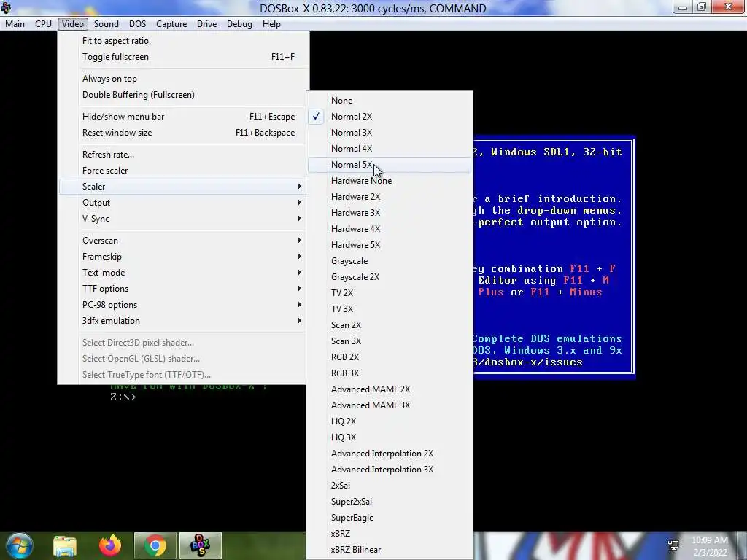This screenshot has width=747, height=560.
Task: Choose Hardware 2X scaler
Action: [390, 197]
